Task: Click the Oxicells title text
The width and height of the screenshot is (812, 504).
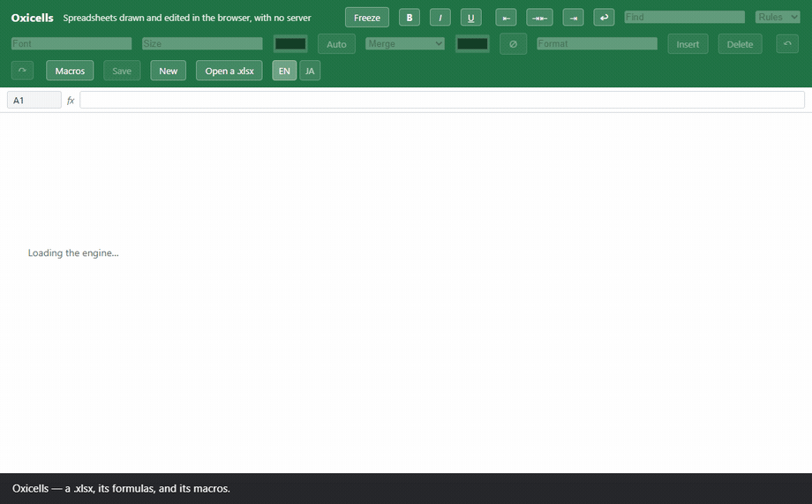Action: pyautogui.click(x=32, y=18)
